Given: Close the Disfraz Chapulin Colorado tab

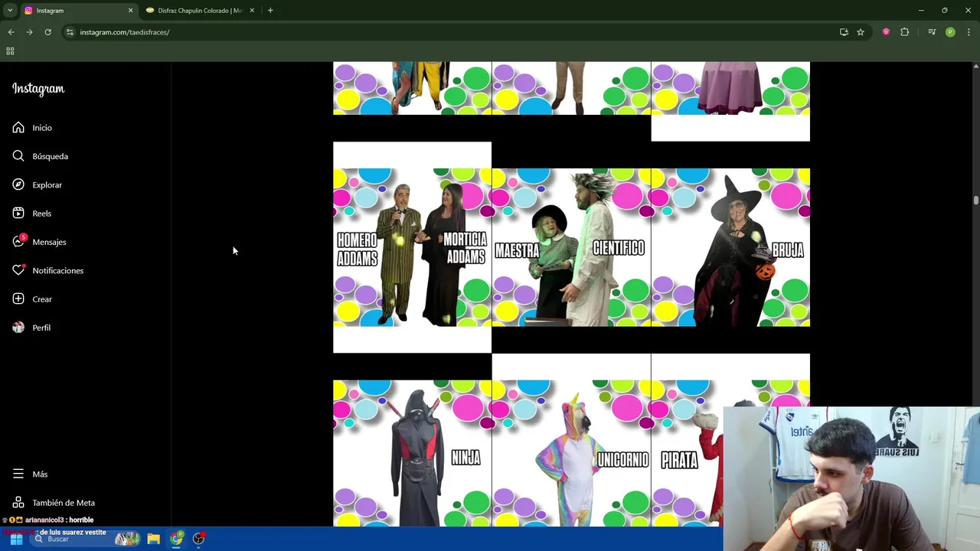Looking at the screenshot, I should coord(252,11).
